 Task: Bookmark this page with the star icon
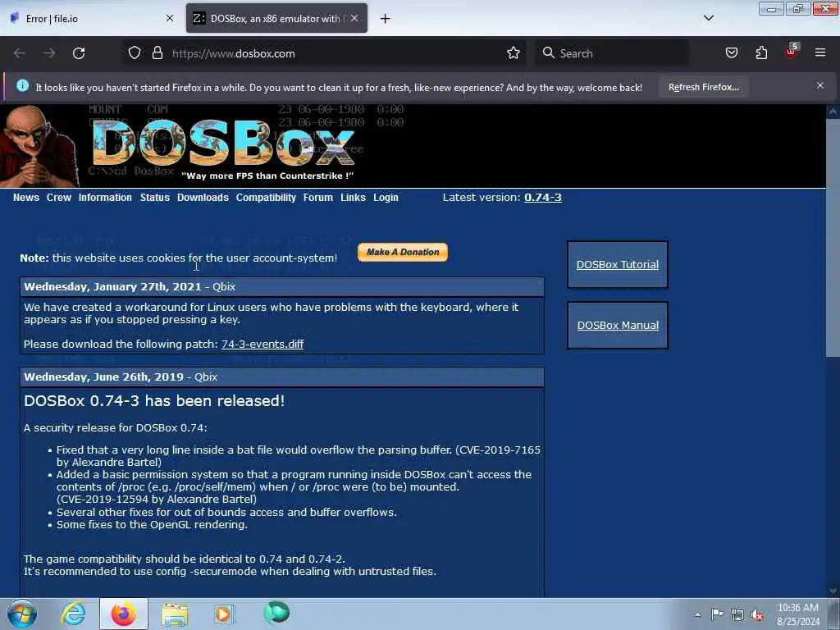click(514, 53)
